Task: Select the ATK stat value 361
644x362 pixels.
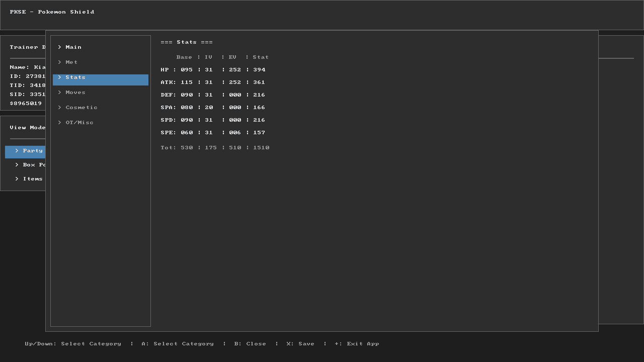Action: [x=259, y=82]
